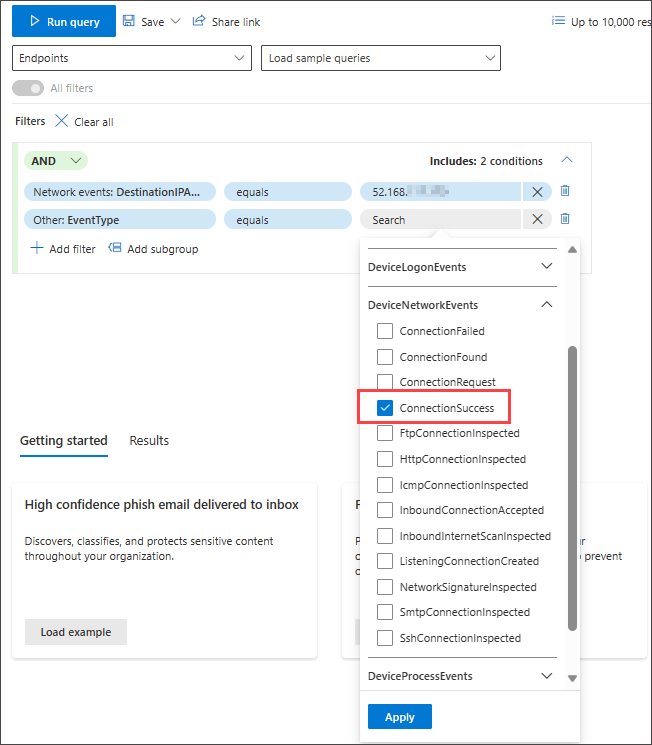Check the ListeningConnectionCreated checkbox
This screenshot has width=652, height=745.
(x=384, y=561)
